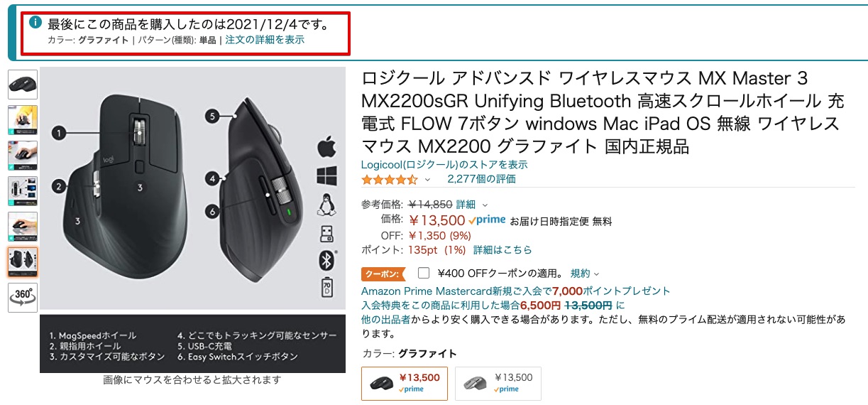Enable the ¥400 OFFクーポン checkbox
The height and width of the screenshot is (405, 868).
(x=424, y=273)
